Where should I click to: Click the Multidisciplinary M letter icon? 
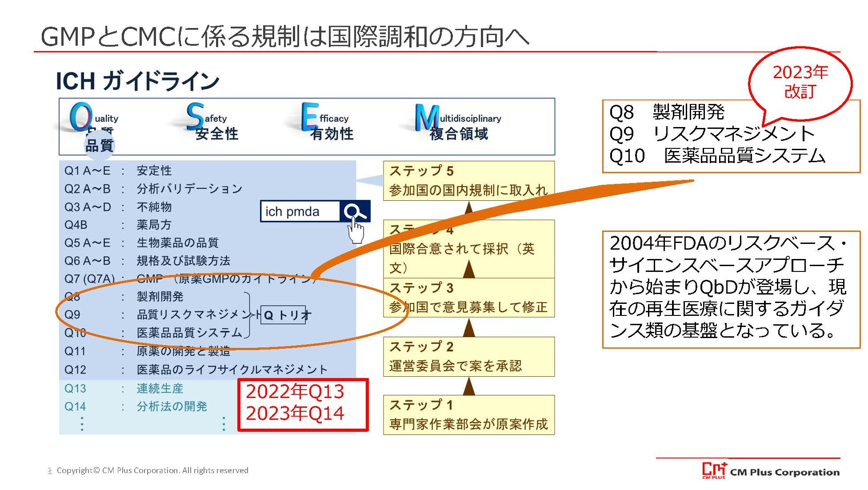point(426,117)
